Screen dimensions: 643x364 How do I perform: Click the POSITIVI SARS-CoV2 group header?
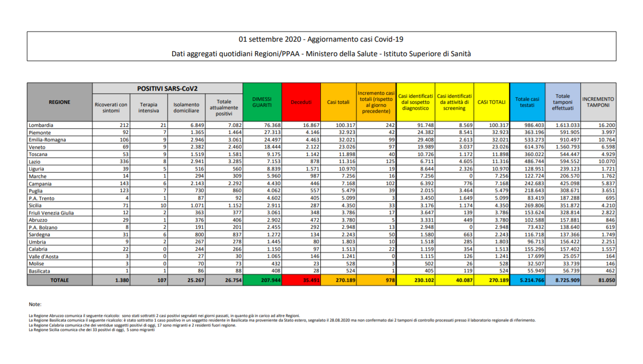coord(167,88)
